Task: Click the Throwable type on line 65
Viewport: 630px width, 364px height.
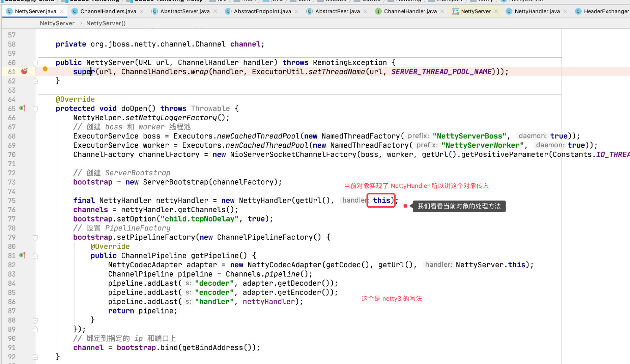Action: (x=210, y=108)
